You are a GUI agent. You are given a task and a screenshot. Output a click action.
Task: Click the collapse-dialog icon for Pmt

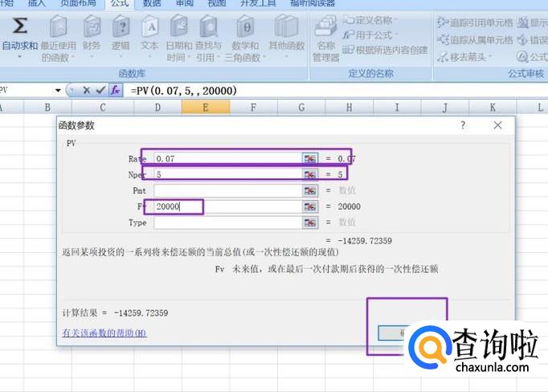tap(310, 190)
